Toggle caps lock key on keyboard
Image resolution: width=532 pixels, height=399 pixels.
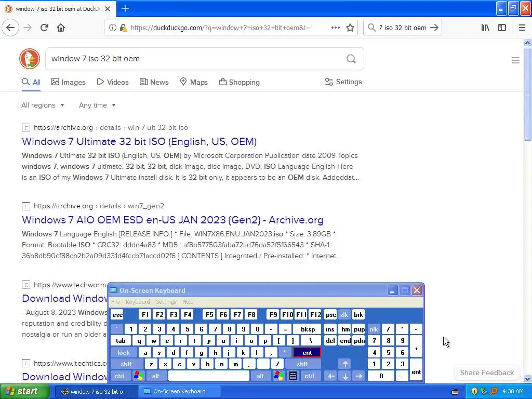coord(124,353)
